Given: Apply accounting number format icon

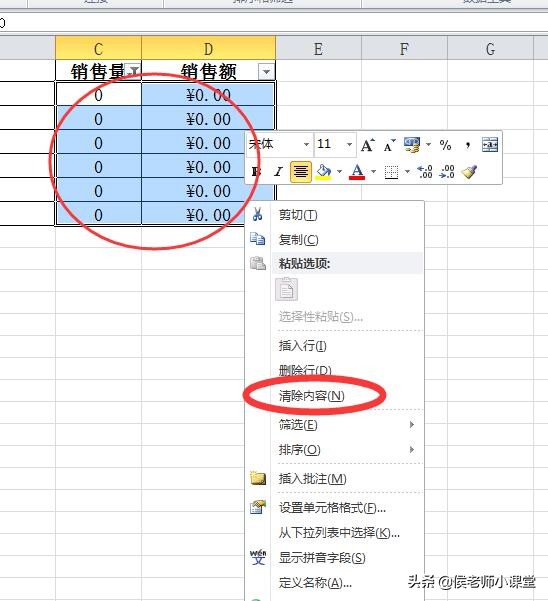Looking at the screenshot, I should pyautogui.click(x=412, y=145).
